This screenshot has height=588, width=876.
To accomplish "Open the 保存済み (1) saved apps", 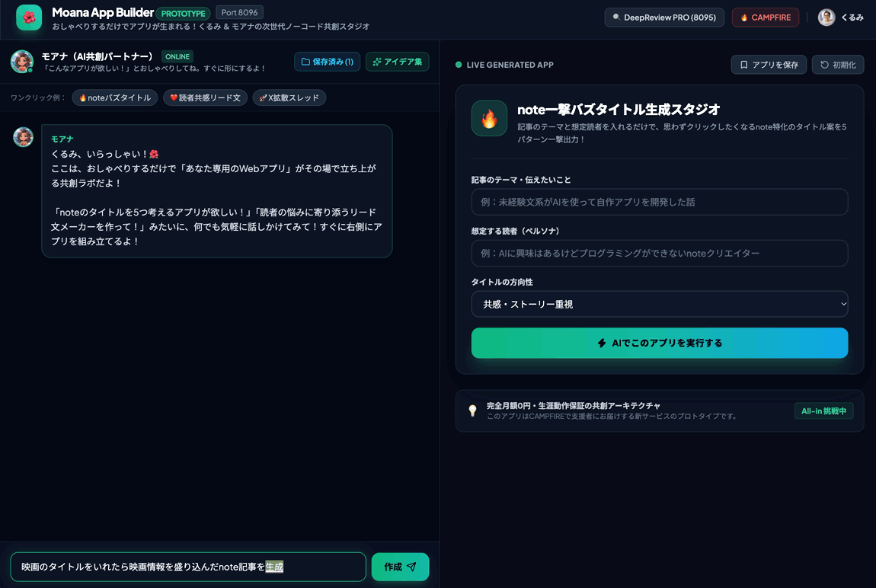I will tap(327, 62).
